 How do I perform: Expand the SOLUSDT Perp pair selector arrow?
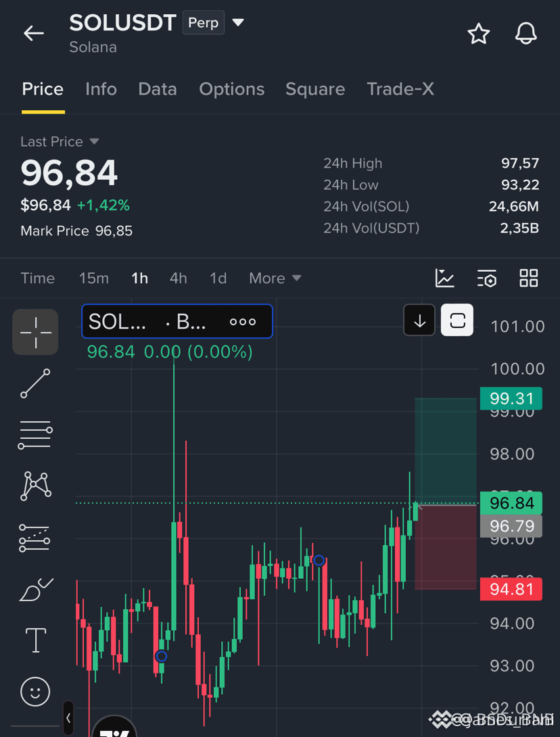(238, 22)
